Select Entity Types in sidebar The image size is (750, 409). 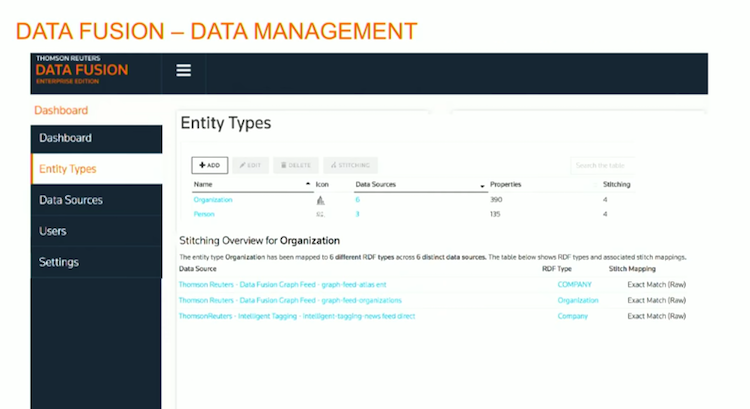tap(96, 169)
